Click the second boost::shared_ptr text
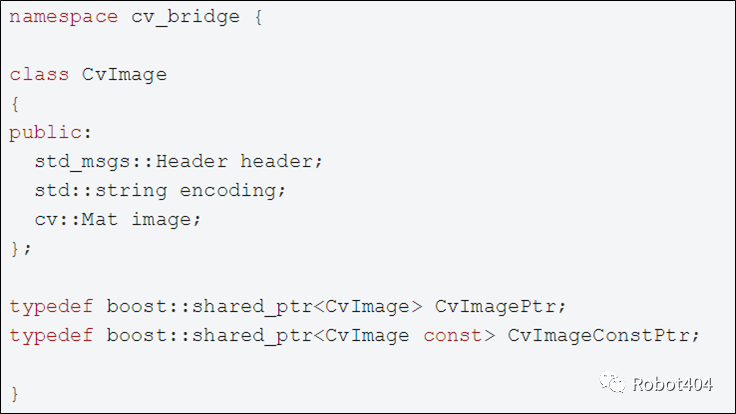Image resolution: width=736 pixels, height=414 pixels. [x=209, y=336]
